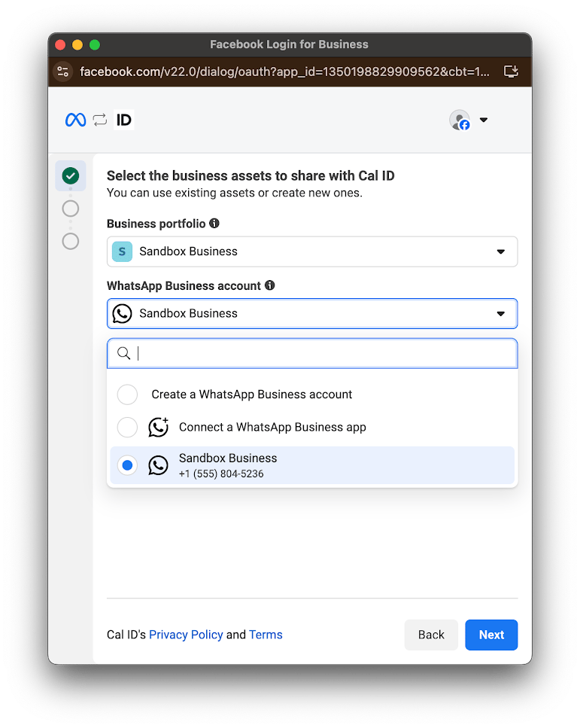The image size is (580, 728).
Task: Select the third step circle indicator
Action: (x=71, y=241)
